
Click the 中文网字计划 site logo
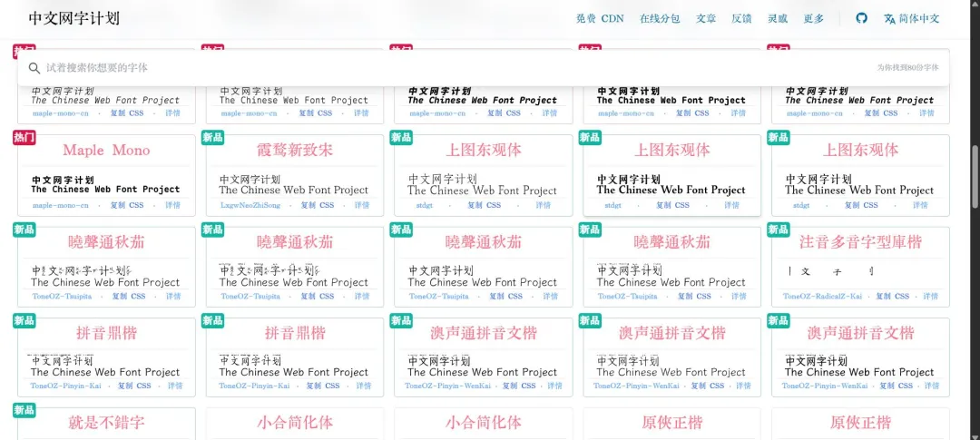(x=73, y=18)
